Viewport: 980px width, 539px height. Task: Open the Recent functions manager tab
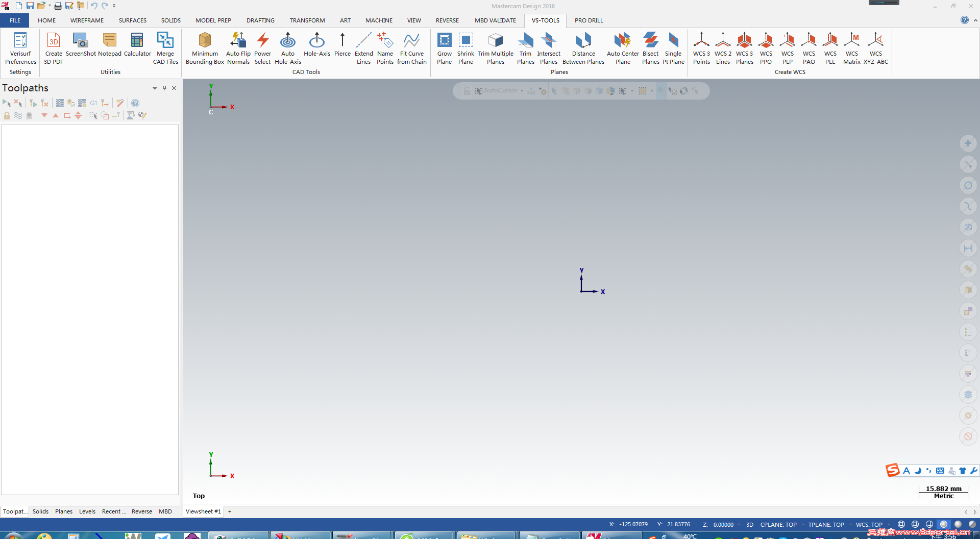pos(114,511)
